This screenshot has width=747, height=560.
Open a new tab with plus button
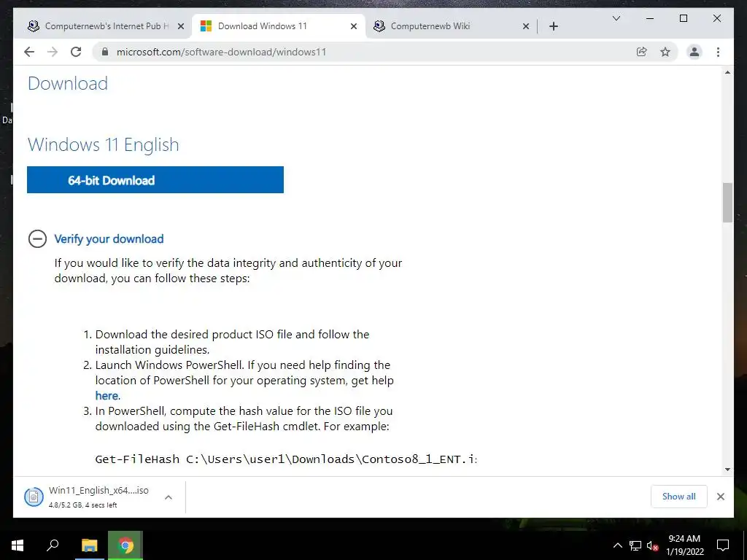click(553, 26)
